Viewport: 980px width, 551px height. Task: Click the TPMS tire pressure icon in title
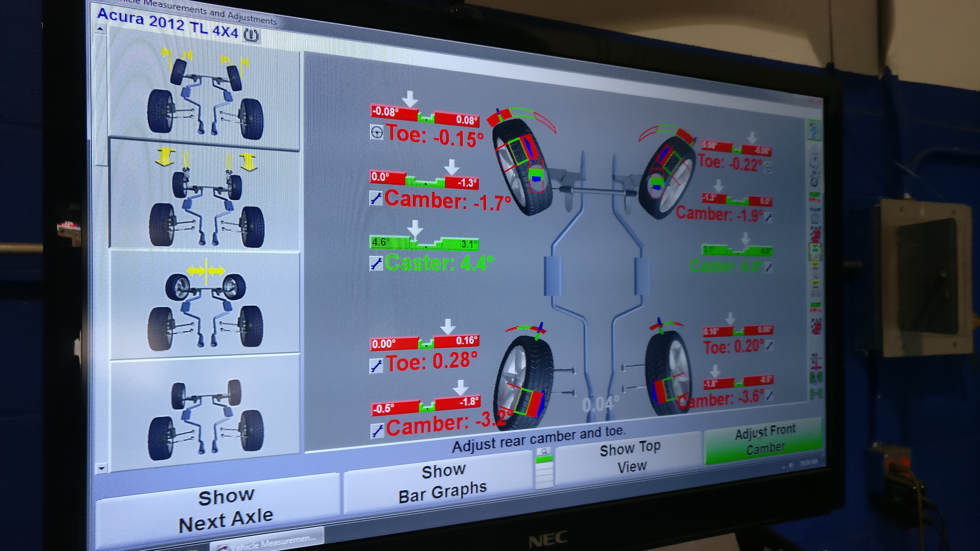(x=251, y=35)
